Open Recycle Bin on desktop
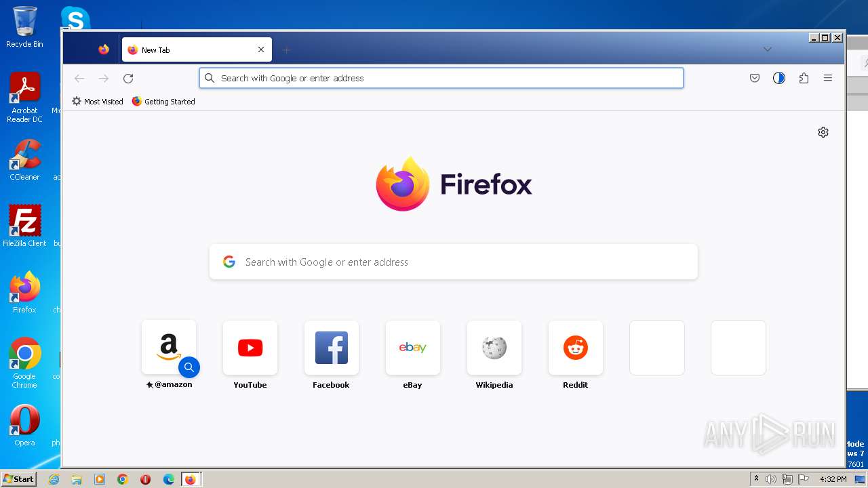The image size is (868, 488). pos(24,27)
